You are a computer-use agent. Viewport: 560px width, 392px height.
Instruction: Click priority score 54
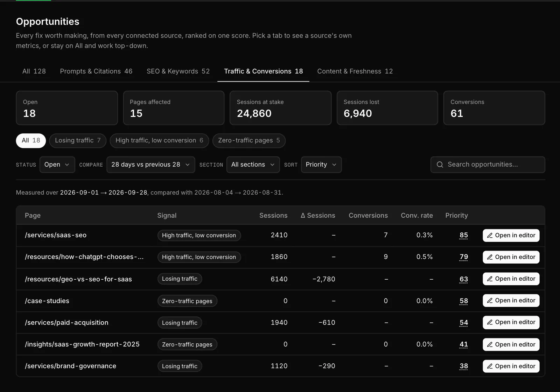[x=463, y=323]
